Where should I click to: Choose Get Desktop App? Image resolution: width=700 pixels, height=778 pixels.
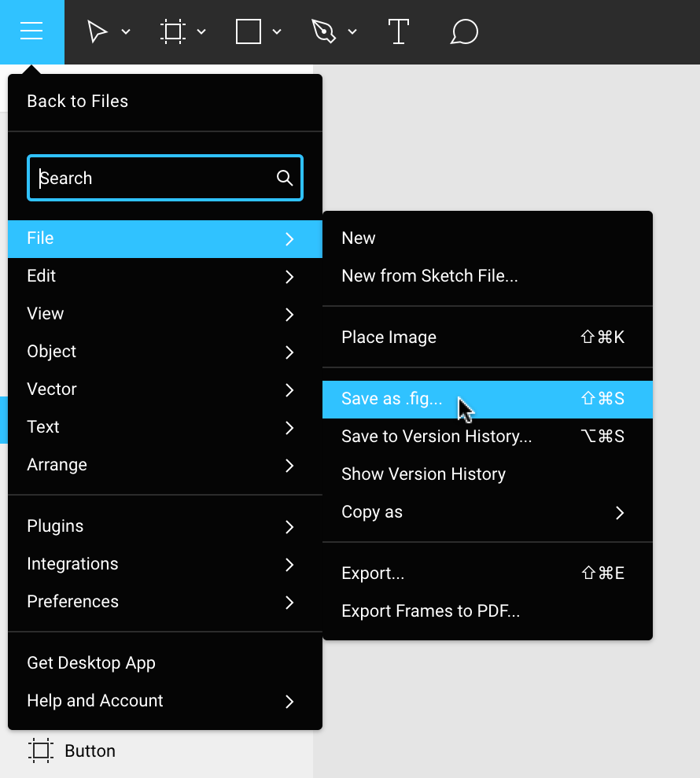tap(165, 663)
